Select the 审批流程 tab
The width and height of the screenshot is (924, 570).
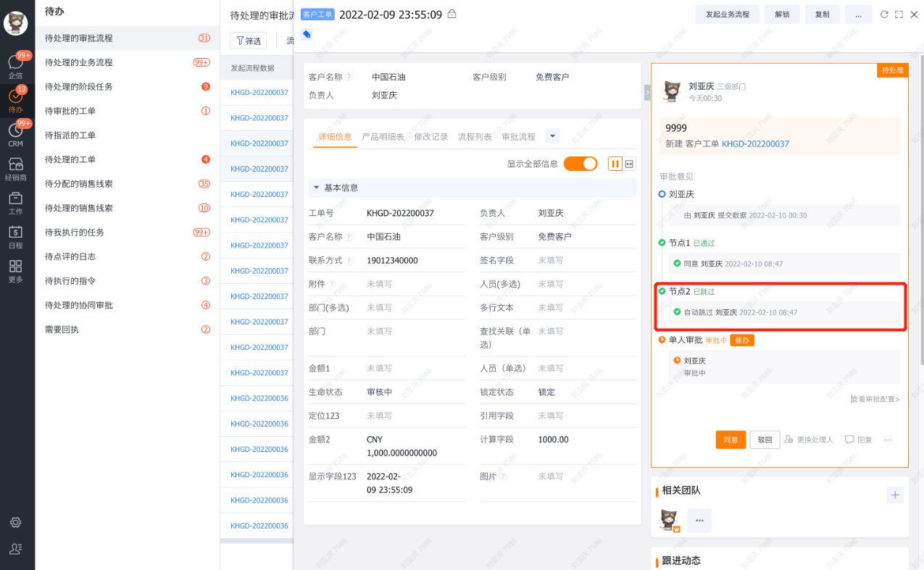coord(518,137)
